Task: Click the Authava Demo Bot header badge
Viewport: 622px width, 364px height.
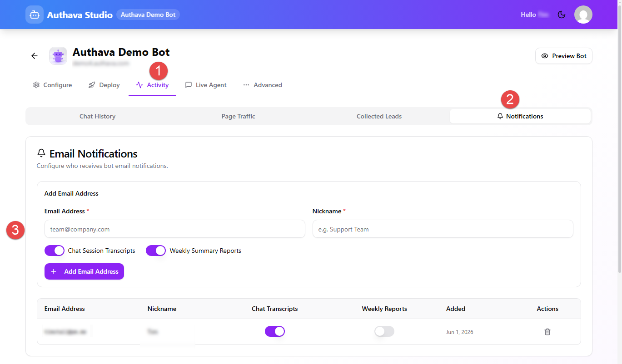Action: pos(148,15)
